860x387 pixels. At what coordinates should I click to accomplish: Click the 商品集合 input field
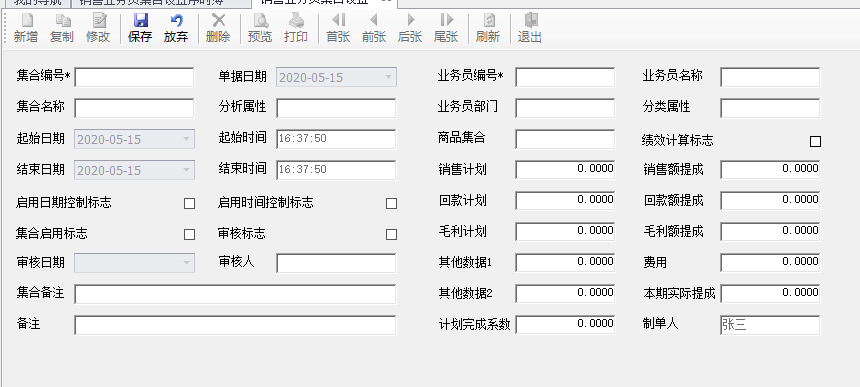click(565, 139)
